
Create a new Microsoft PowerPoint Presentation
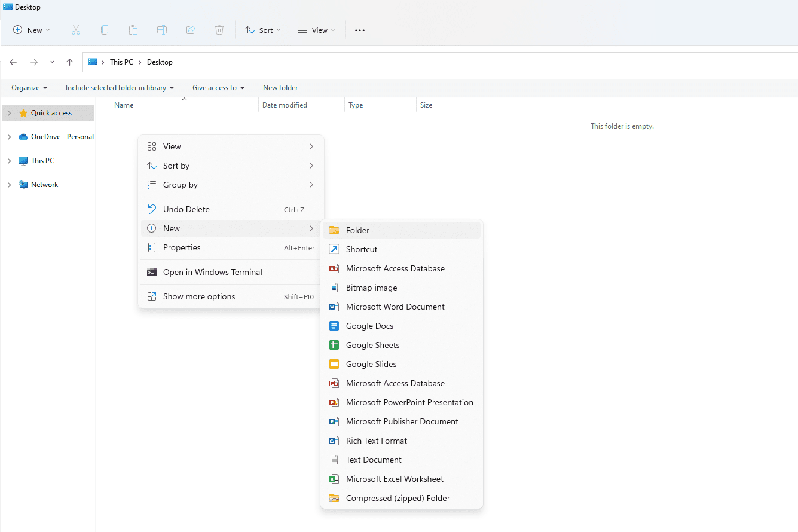point(402,402)
